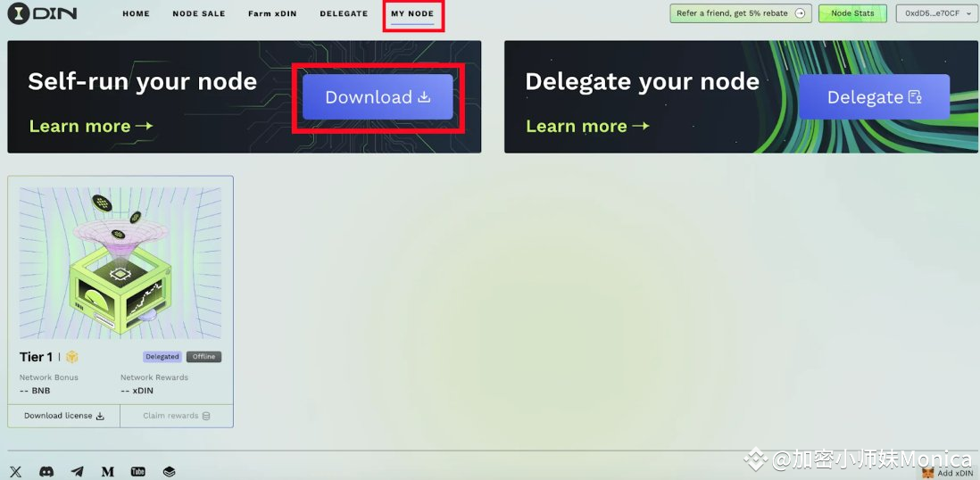Click Refer a friend rebate button
Screen dimensions: 980x480
[741, 13]
